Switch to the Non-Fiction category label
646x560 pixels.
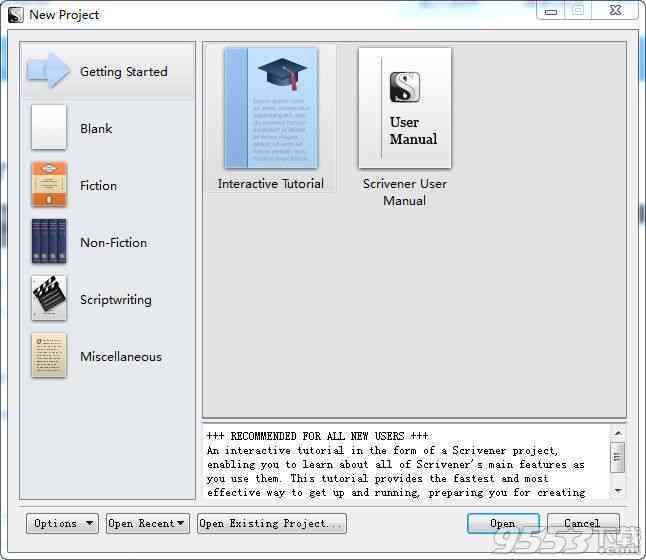(114, 242)
